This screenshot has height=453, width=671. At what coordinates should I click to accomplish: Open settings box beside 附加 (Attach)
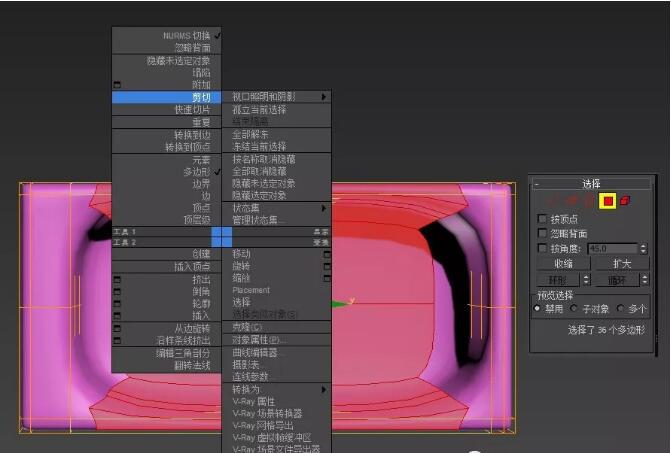click(117, 84)
